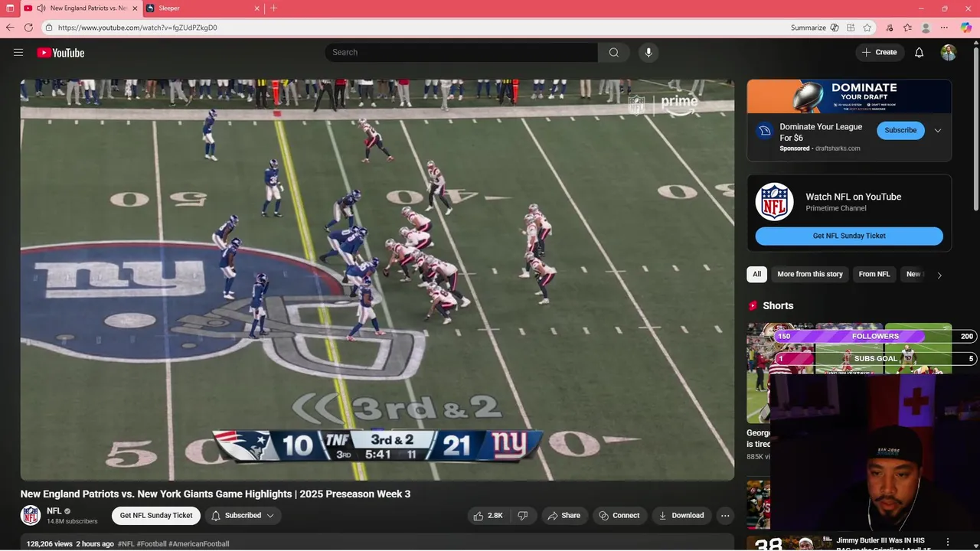Show next filter chips arrow
The width and height of the screenshot is (980, 551).
(939, 275)
